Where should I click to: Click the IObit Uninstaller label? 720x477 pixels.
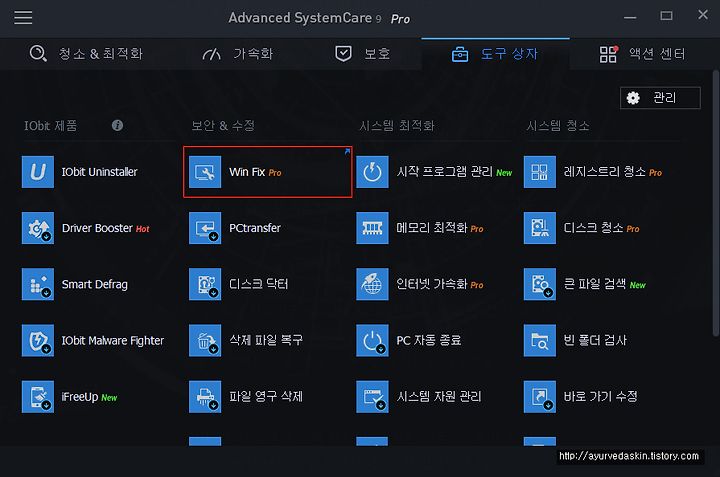pyautogui.click(x=100, y=172)
